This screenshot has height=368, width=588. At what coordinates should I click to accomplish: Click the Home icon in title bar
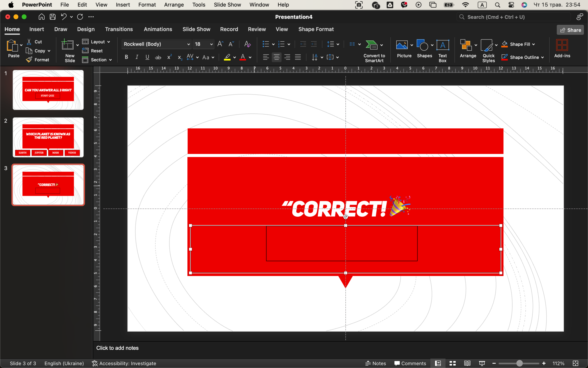click(42, 17)
